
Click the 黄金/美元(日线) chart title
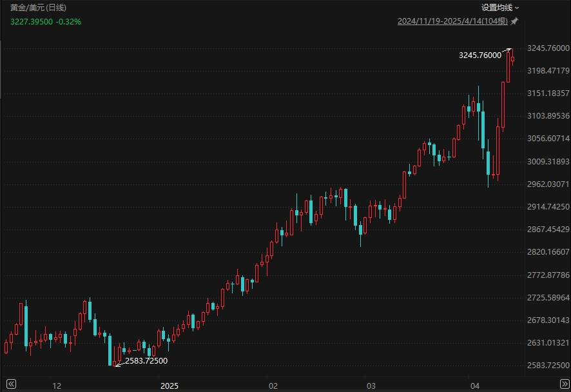pyautogui.click(x=38, y=8)
